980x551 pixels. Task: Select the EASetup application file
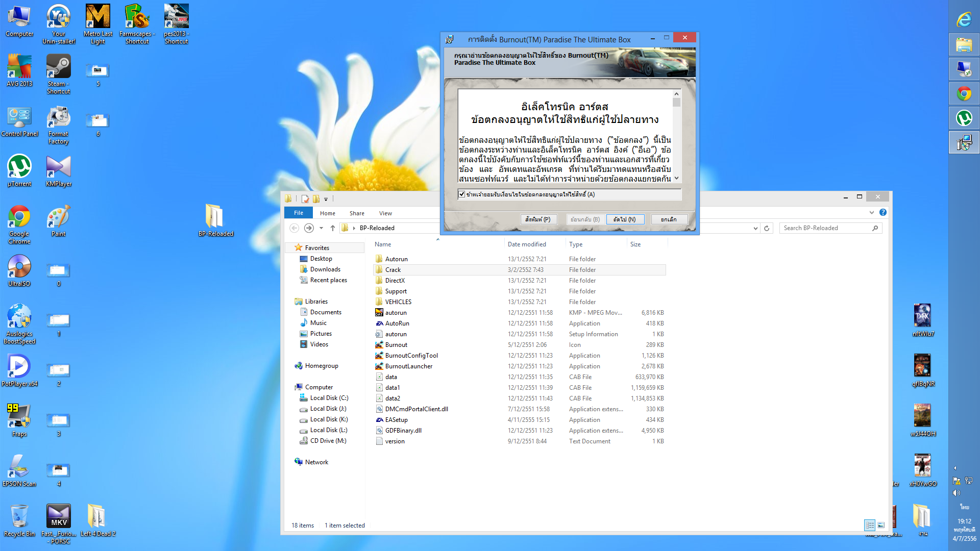(396, 420)
